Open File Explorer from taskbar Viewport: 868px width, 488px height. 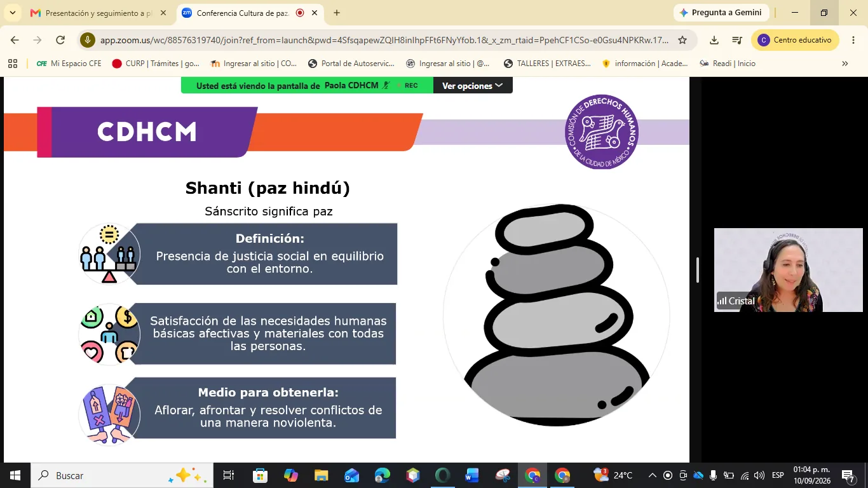321,475
